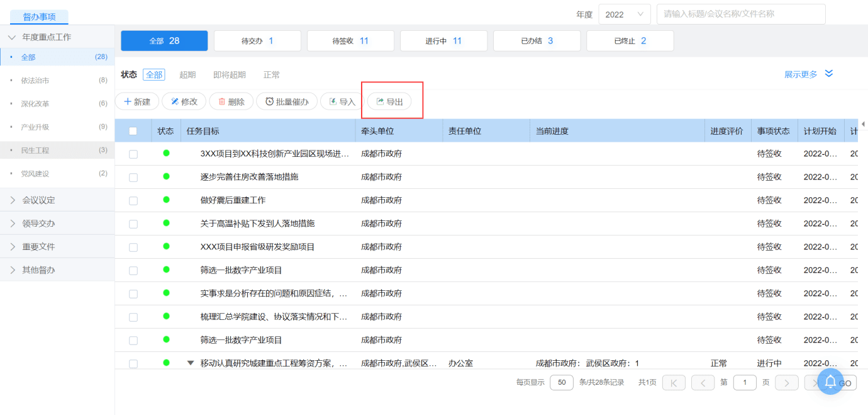Filter status by 超期
868x415 pixels.
point(187,75)
